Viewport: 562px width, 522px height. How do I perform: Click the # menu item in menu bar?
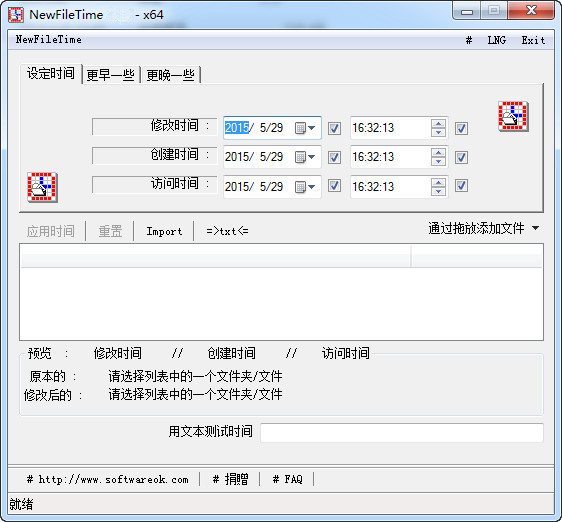pos(468,40)
